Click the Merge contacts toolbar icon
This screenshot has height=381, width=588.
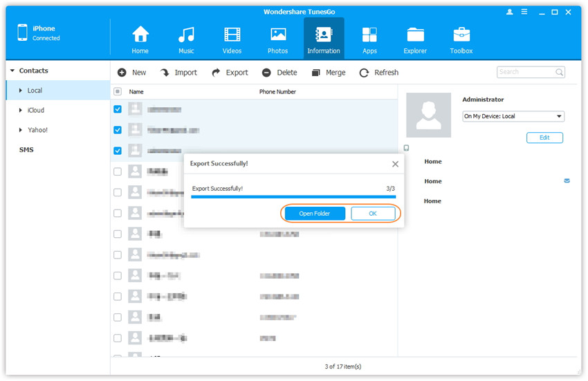click(316, 73)
